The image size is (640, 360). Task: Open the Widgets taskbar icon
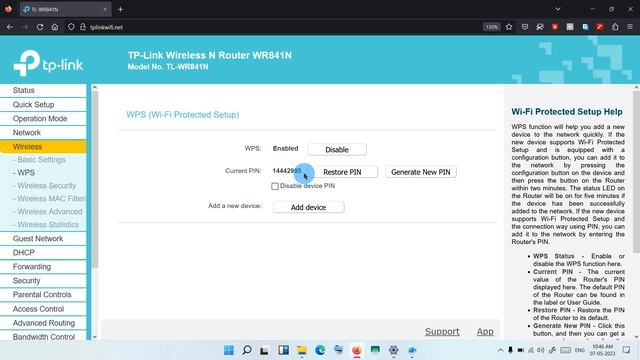[x=283, y=350]
